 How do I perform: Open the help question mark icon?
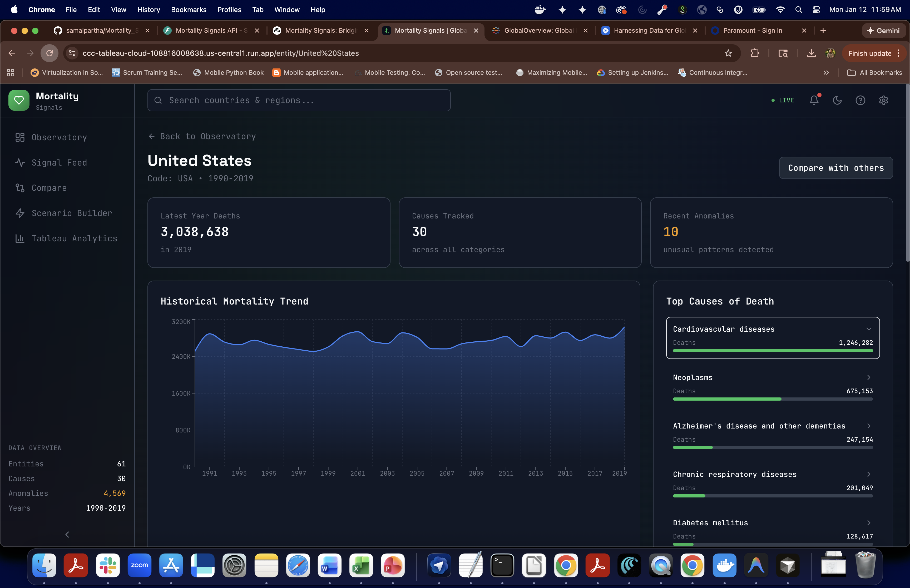[860, 100]
